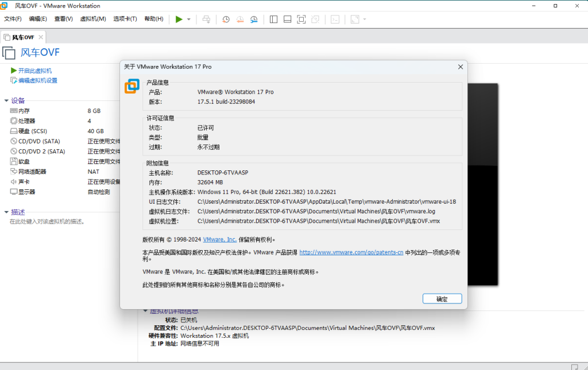The height and width of the screenshot is (370, 588).
Task: Click the take snapshot clock icon
Action: click(x=226, y=20)
